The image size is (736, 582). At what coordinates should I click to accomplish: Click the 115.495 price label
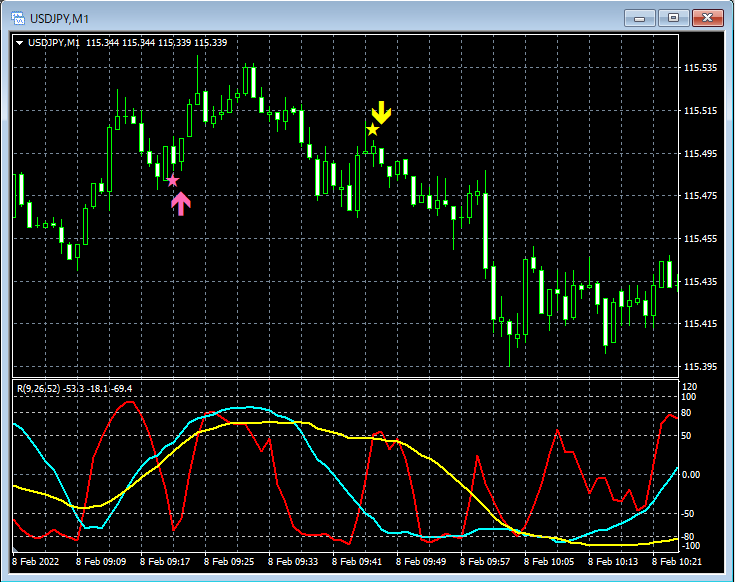coord(700,153)
